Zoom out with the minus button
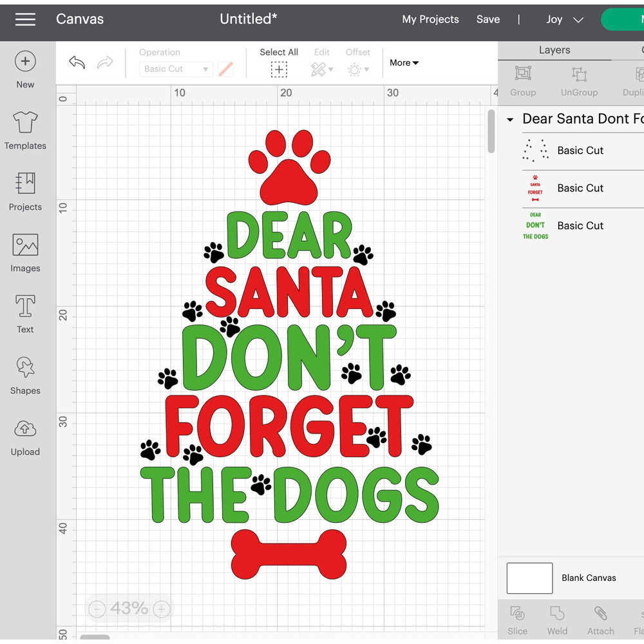Image resolution: width=644 pixels, height=644 pixels. 97,609
